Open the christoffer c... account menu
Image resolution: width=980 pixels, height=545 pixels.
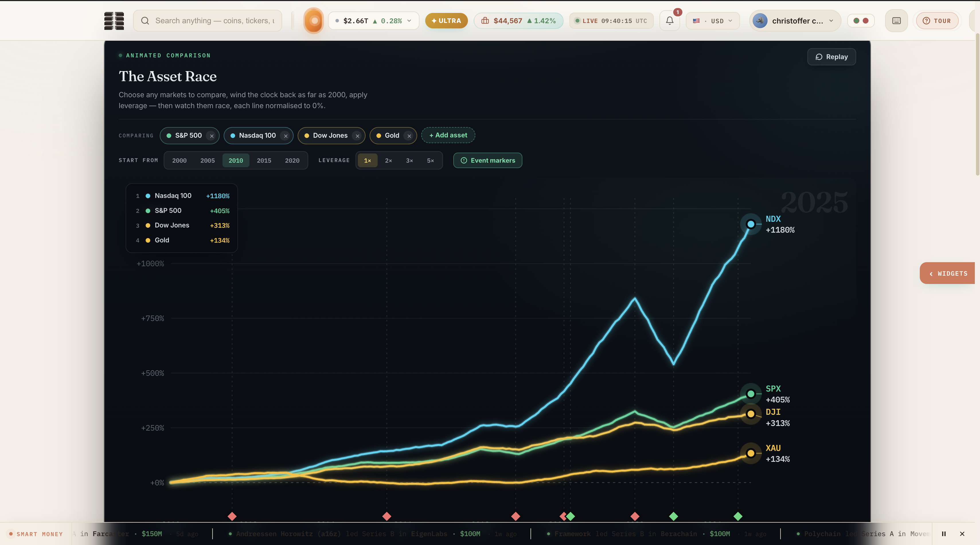[795, 21]
